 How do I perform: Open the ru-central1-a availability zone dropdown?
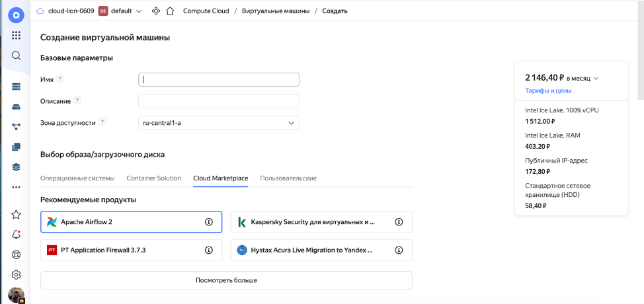pos(218,123)
